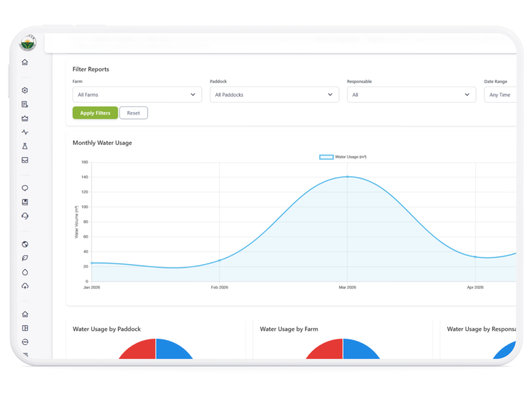The height and width of the screenshot is (399, 532).
Task: Click the Mar 2026 axis label
Action: pos(347,287)
